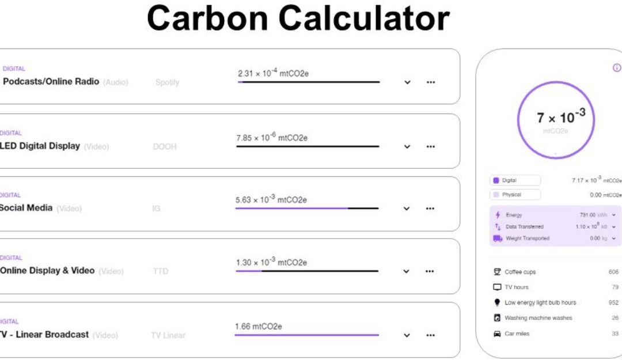Open three-dot menu for TV Linear Broadcast
The height and width of the screenshot is (364, 622).
[430, 335]
